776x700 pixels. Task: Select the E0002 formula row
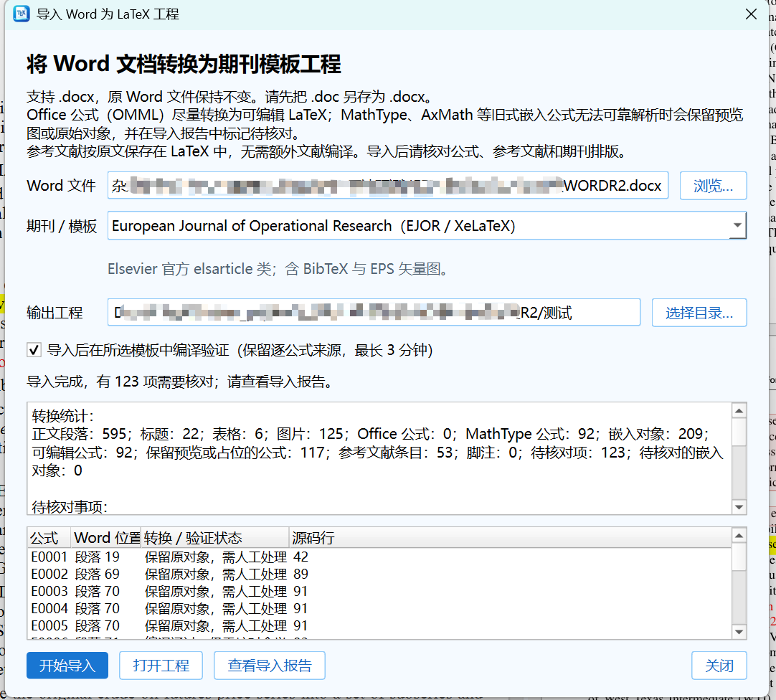[x=379, y=574]
